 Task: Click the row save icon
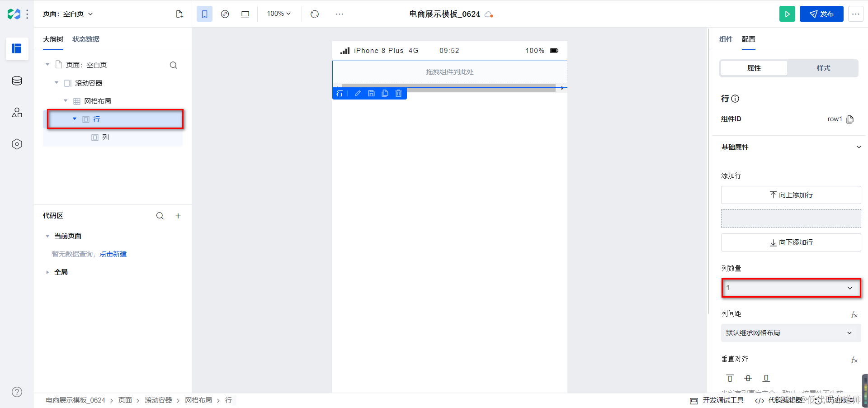(371, 93)
